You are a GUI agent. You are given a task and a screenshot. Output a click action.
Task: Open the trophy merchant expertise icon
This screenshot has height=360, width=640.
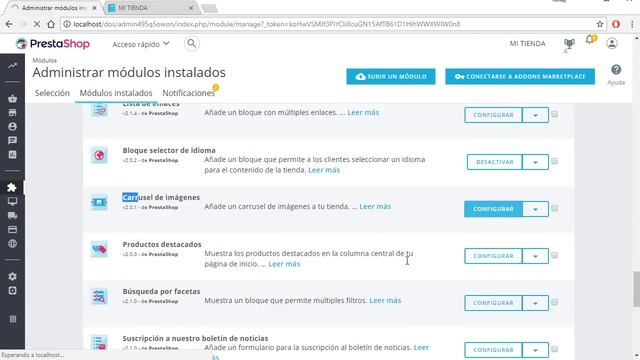569,44
